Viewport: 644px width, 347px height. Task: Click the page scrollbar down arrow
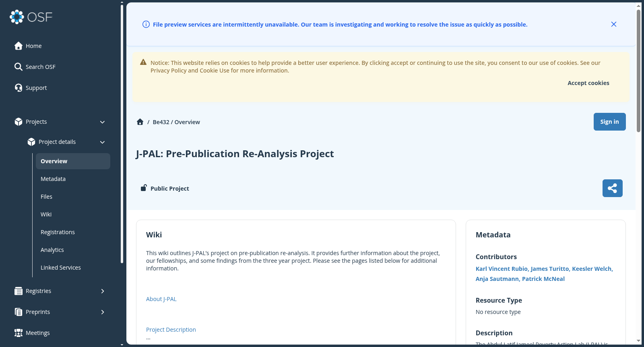tap(638, 341)
